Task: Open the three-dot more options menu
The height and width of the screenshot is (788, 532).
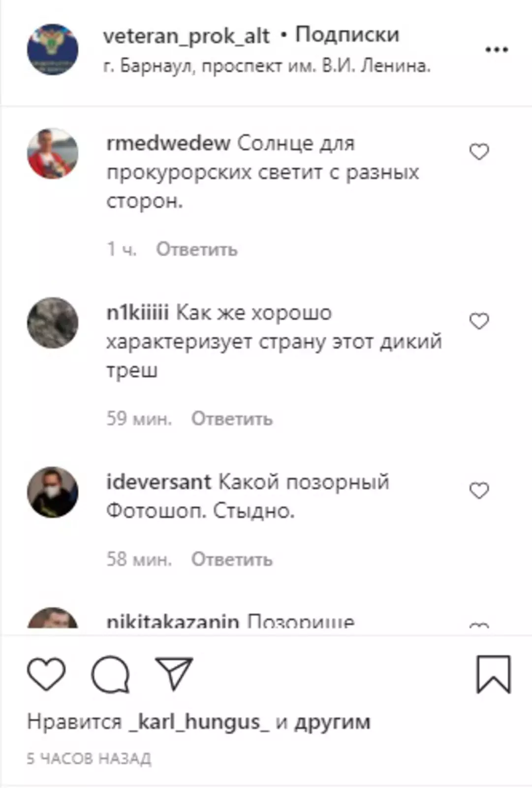Action: coord(497,49)
